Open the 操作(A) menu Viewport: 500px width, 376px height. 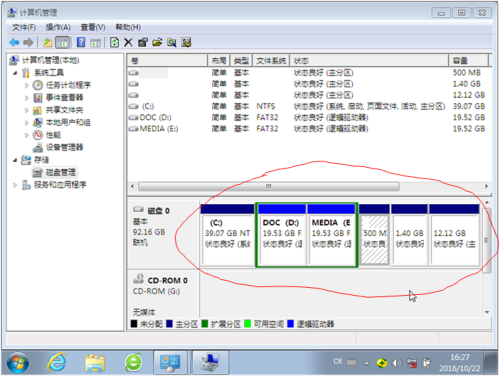click(x=58, y=27)
